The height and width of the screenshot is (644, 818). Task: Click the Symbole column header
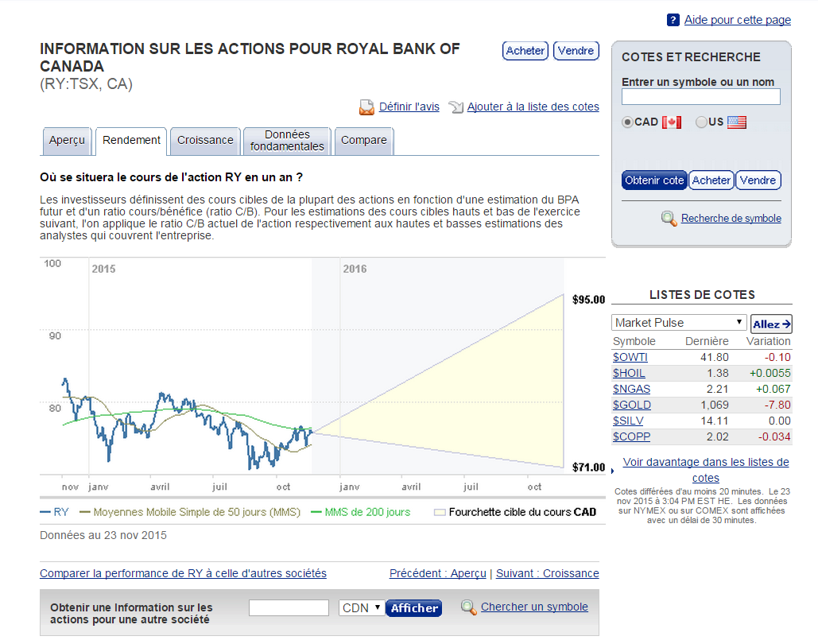click(x=634, y=341)
